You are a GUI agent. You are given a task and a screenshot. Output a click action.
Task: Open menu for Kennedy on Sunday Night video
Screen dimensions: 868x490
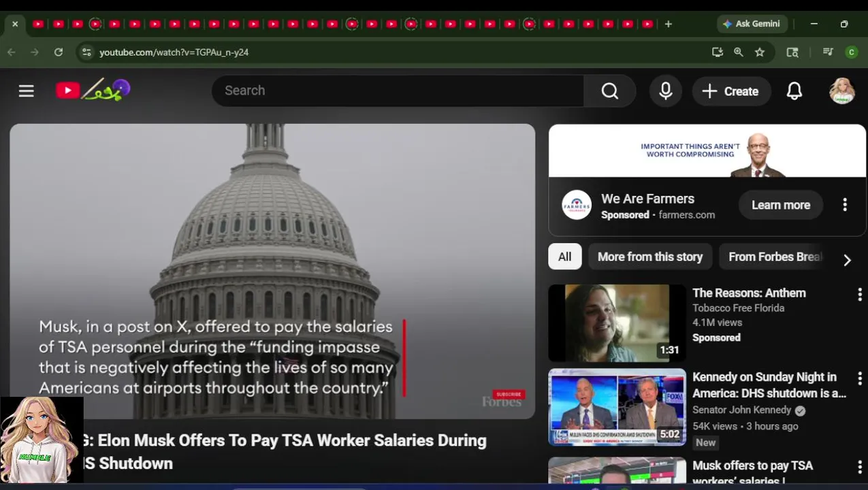tap(859, 378)
